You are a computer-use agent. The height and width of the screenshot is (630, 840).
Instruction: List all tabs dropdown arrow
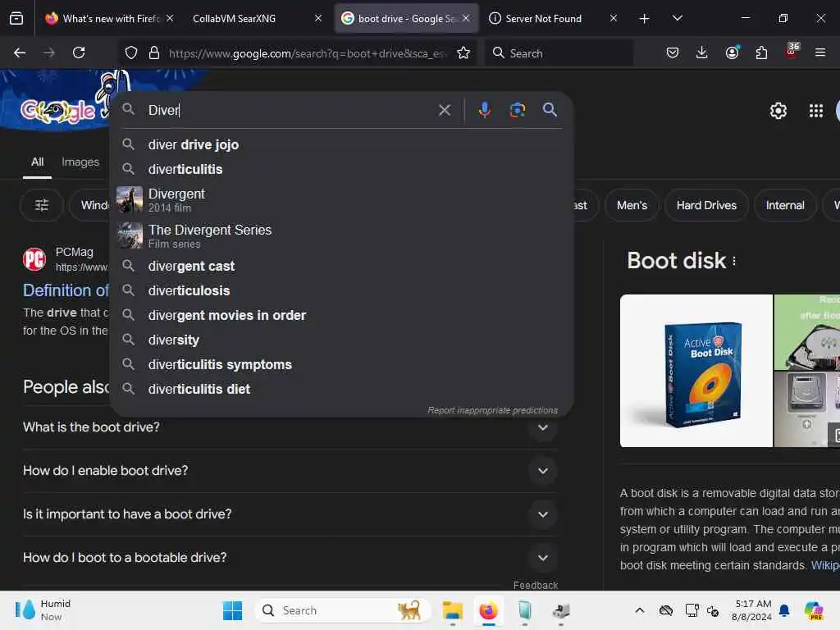[x=677, y=18]
